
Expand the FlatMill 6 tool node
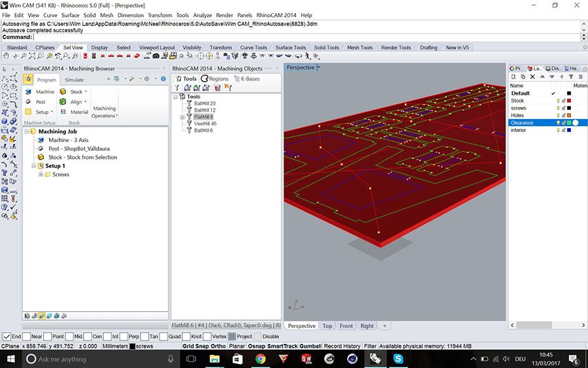tap(182, 117)
